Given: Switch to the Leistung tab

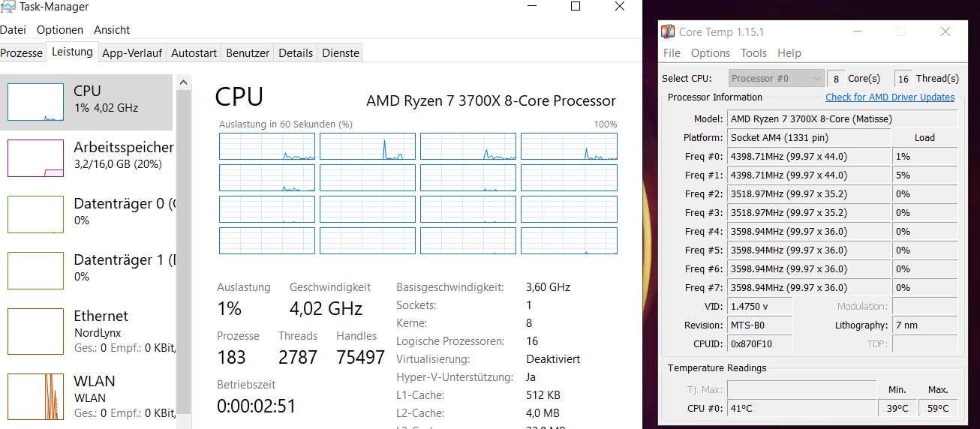Looking at the screenshot, I should click(72, 52).
